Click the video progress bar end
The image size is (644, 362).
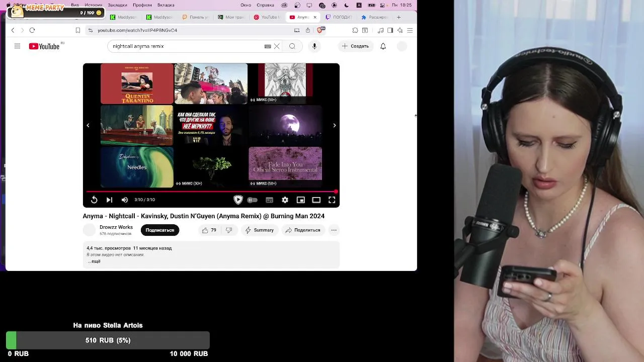pyautogui.click(x=336, y=192)
